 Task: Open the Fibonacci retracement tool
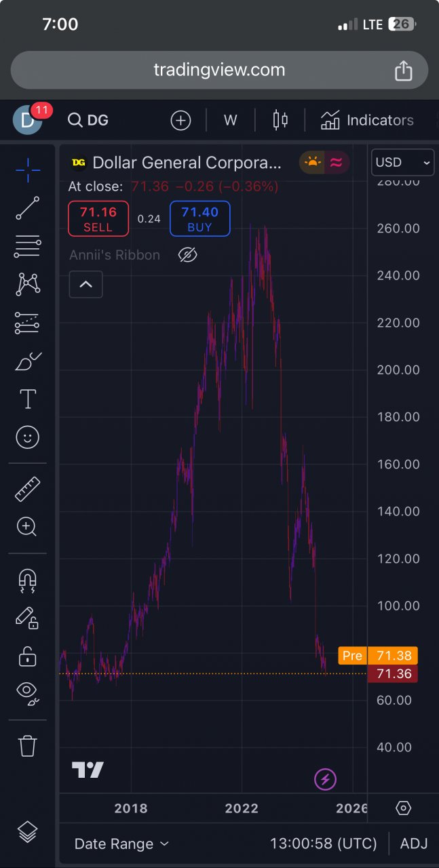[27, 246]
